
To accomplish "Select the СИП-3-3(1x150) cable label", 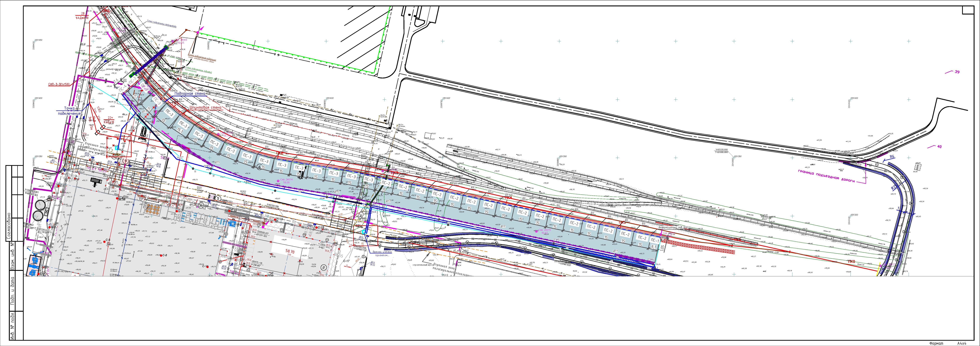I will tap(59, 84).
